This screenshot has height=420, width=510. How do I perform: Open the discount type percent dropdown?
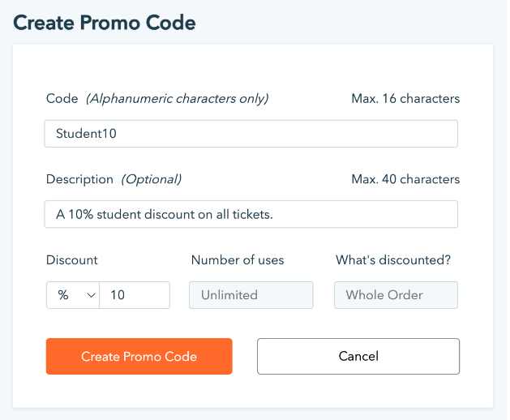(x=73, y=295)
